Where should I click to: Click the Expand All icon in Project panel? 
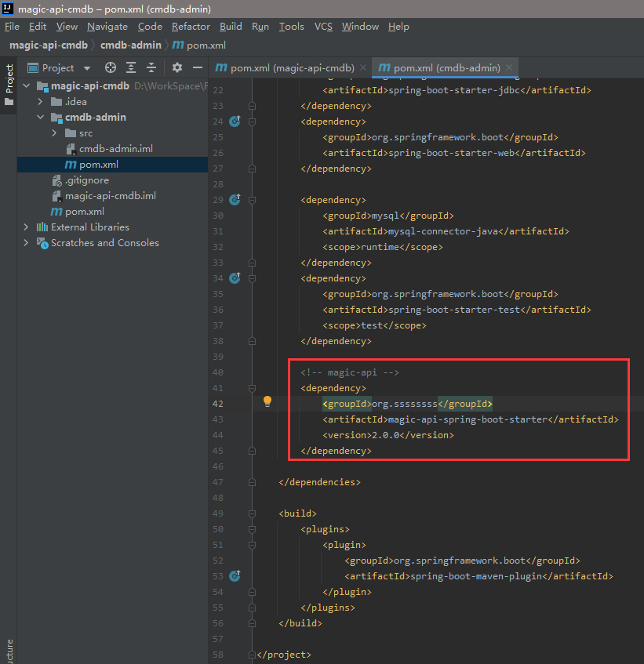click(131, 67)
